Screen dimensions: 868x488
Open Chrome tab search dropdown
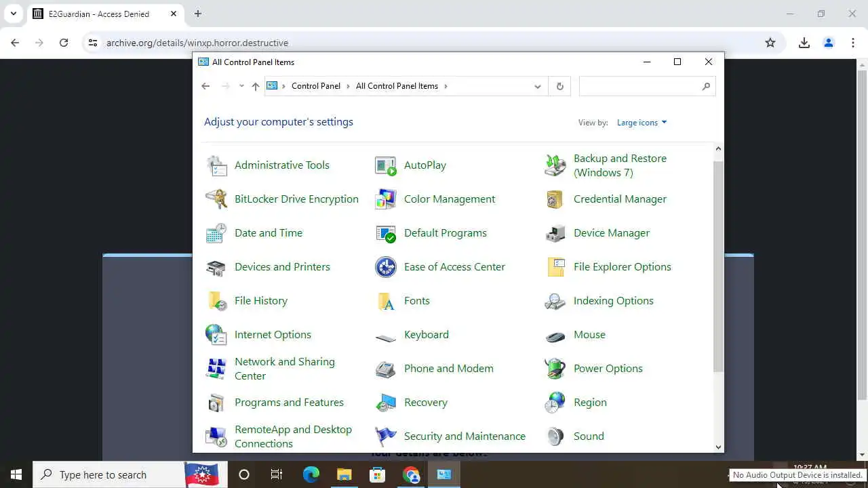click(13, 14)
